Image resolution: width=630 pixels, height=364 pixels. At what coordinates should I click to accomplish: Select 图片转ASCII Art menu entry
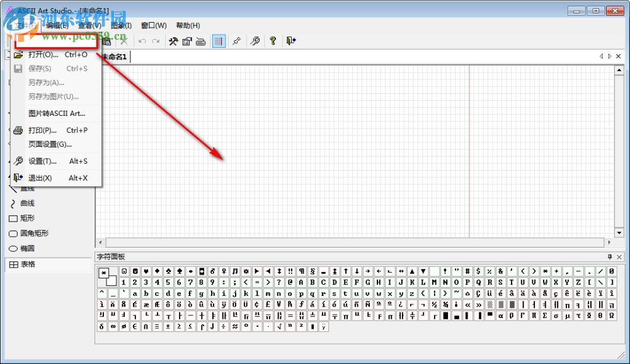[57, 113]
